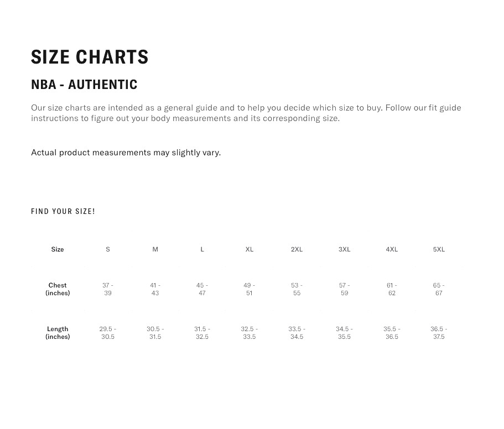The image size is (504, 429).
Task: Select the S size column header
Action: tap(108, 249)
